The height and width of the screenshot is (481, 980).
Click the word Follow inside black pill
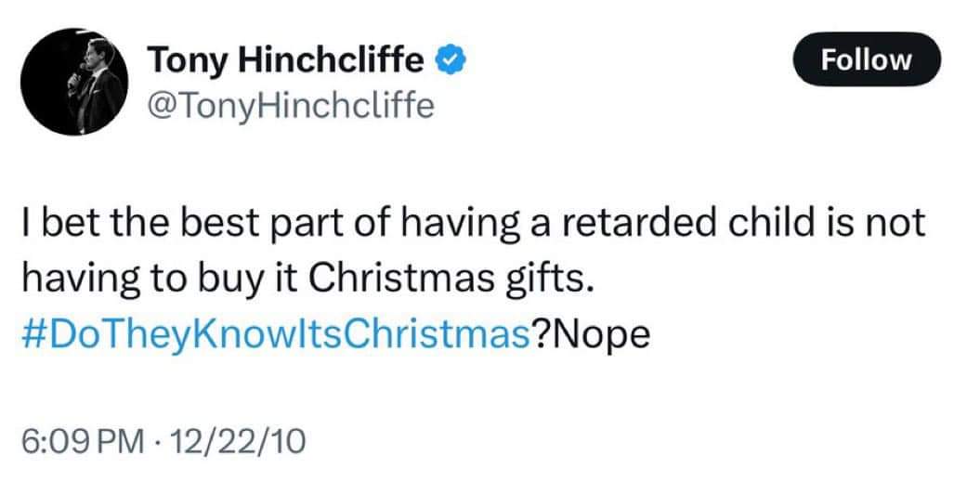tap(867, 60)
